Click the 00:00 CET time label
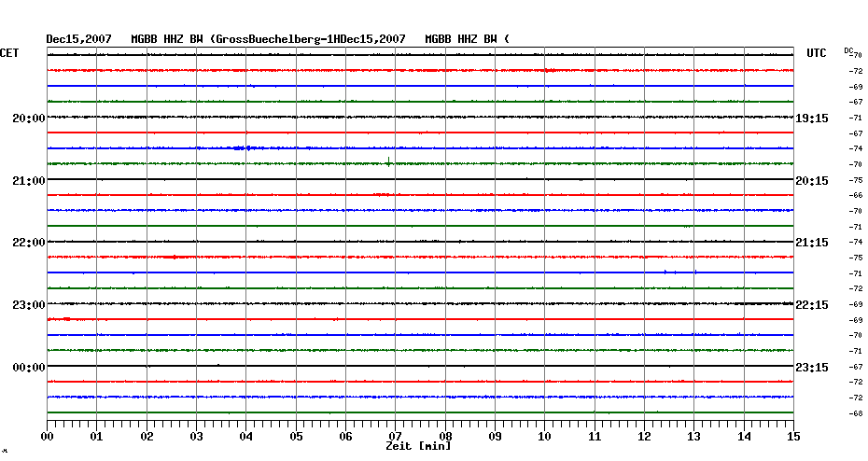 click(29, 368)
